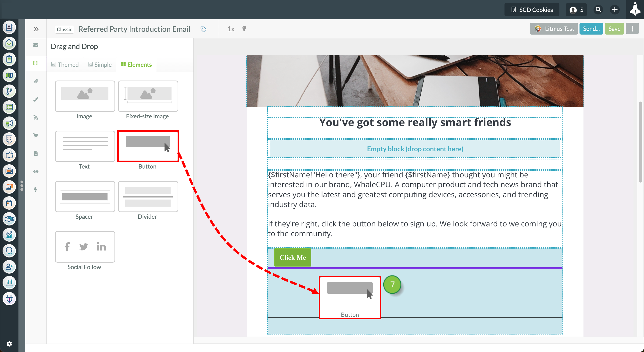Switch to the Simple tab

[100, 64]
